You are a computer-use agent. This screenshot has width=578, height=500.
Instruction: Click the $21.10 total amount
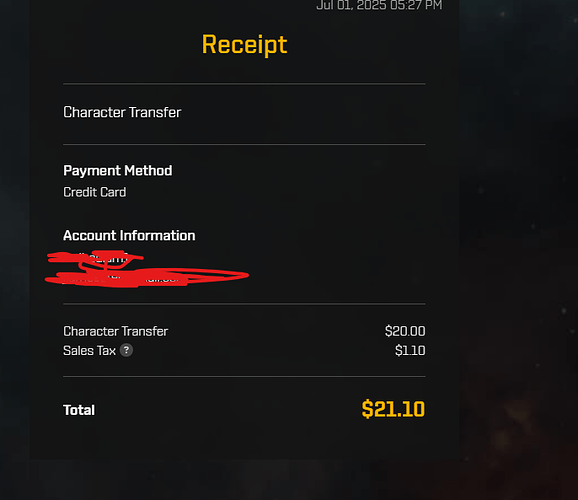pos(393,409)
